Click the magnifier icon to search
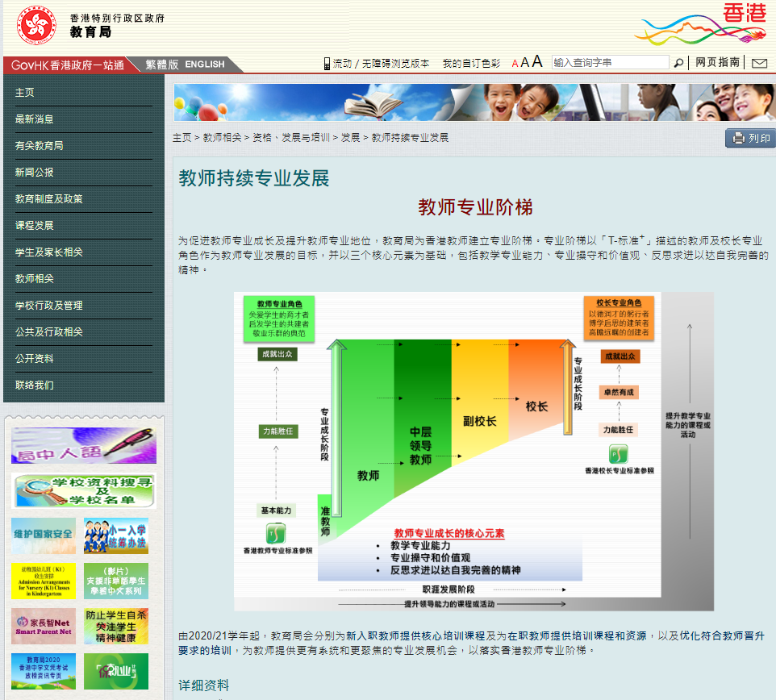The height and width of the screenshot is (700, 776). [678, 61]
